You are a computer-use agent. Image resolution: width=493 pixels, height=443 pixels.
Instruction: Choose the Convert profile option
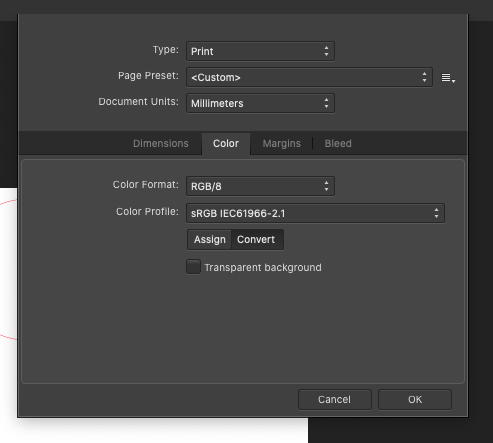coord(256,240)
